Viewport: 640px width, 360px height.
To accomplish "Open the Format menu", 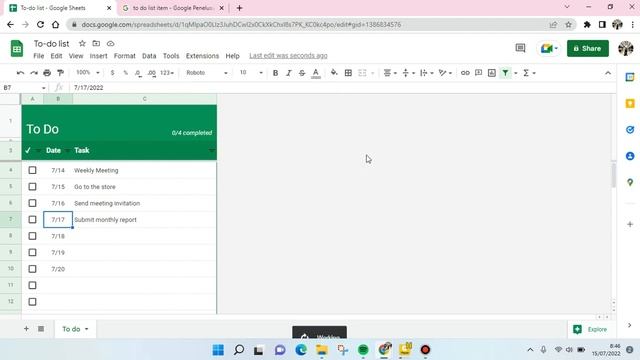I will click(x=124, y=56).
